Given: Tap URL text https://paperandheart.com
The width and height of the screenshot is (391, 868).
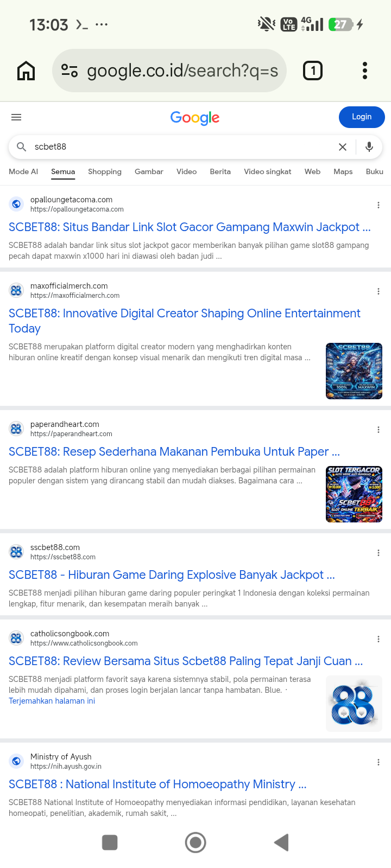Looking at the screenshot, I should (x=71, y=434).
